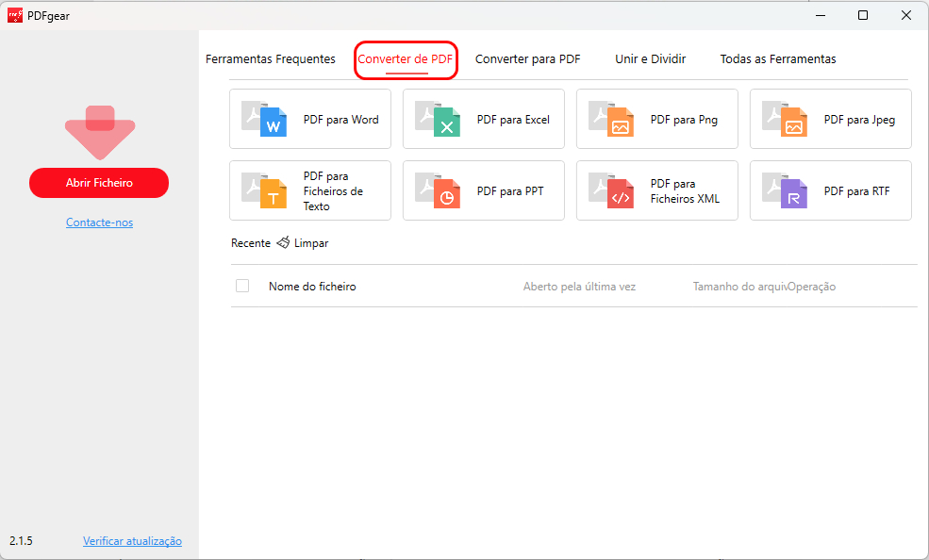Open the Contacte-nos link
929x560 pixels.
click(99, 222)
